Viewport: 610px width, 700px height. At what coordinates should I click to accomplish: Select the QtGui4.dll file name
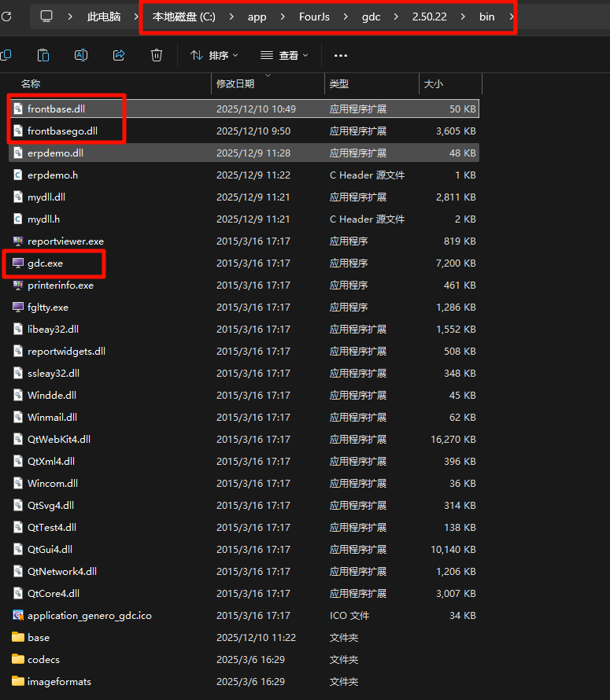[50, 549]
